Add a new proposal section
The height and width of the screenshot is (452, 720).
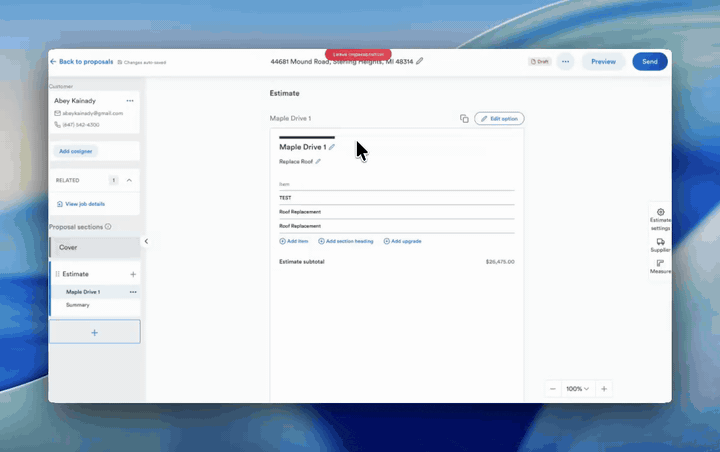pos(95,332)
